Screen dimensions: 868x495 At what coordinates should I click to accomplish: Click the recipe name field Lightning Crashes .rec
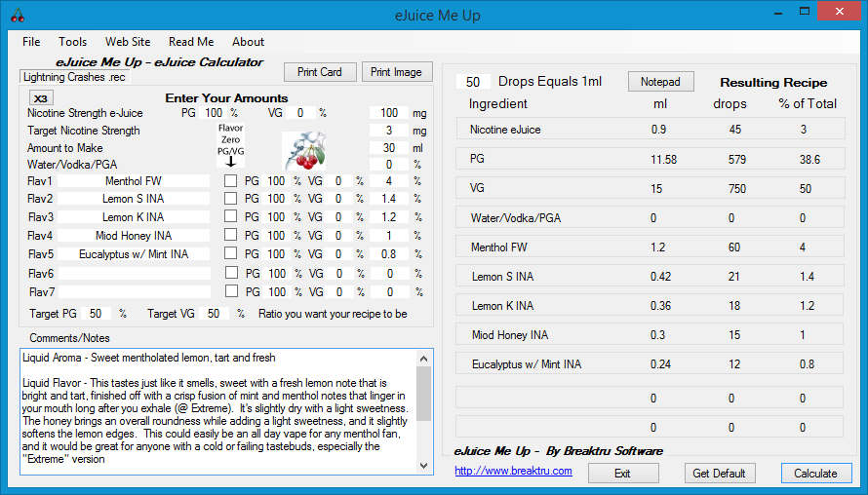tap(75, 77)
